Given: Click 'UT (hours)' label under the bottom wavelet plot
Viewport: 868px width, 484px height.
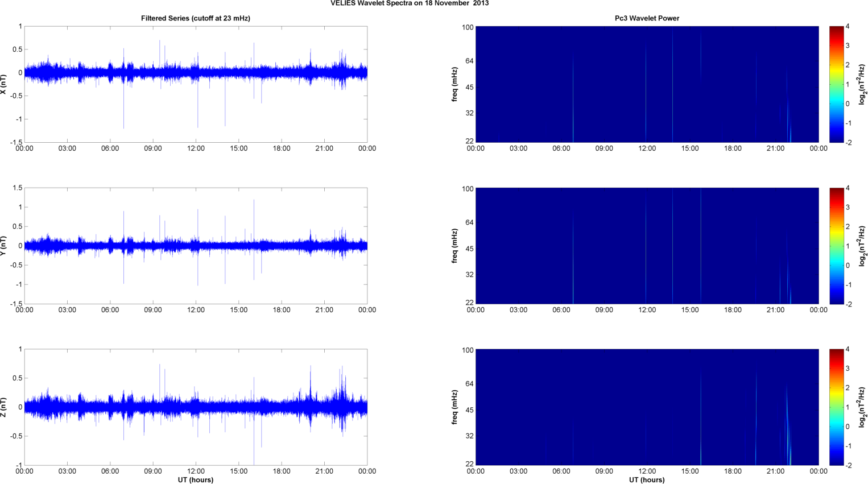Looking at the screenshot, I should coord(647,480).
